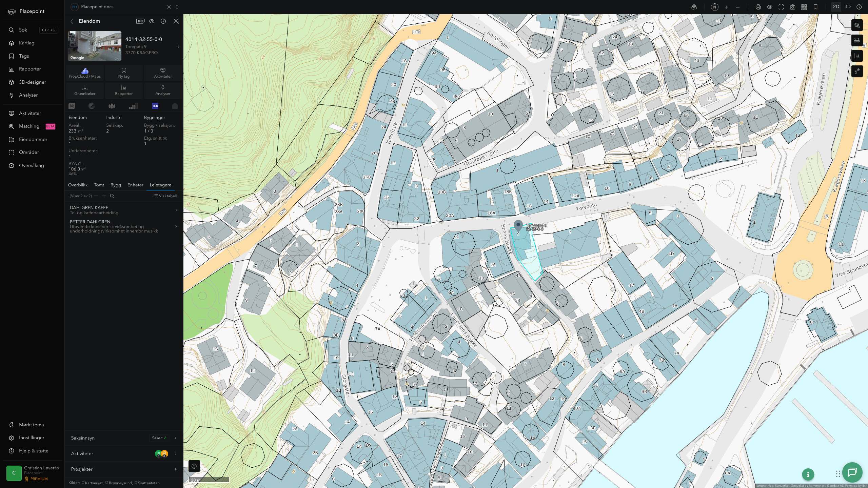Open Hjelp & støtte
The height and width of the screenshot is (488, 868).
point(34,451)
